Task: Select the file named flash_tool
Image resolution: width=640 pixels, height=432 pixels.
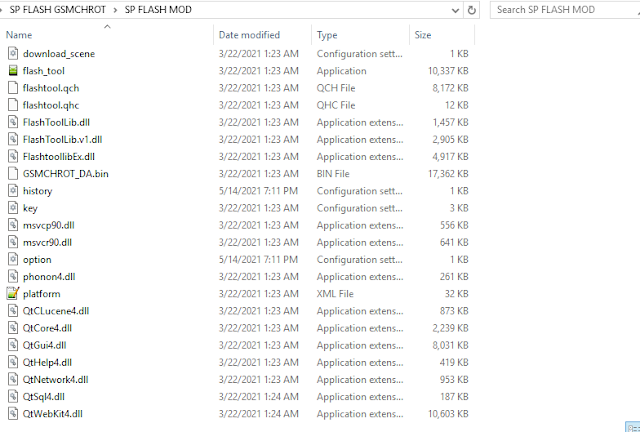Action: (x=44, y=71)
